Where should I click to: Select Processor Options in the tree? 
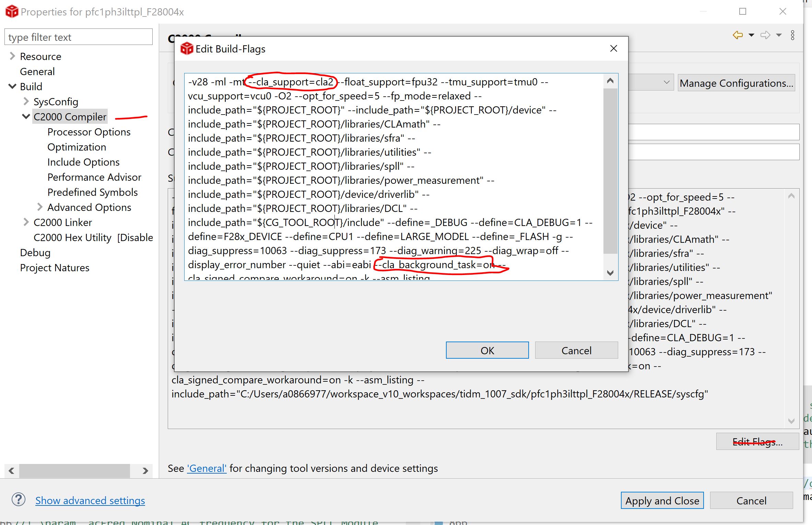pos(89,132)
